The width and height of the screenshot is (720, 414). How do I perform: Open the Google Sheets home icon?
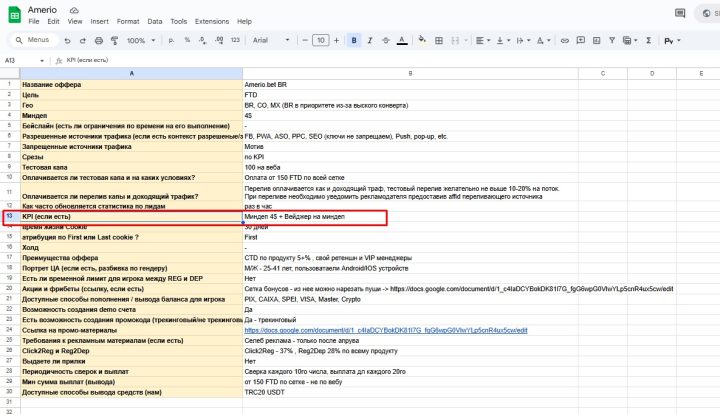(15, 15)
